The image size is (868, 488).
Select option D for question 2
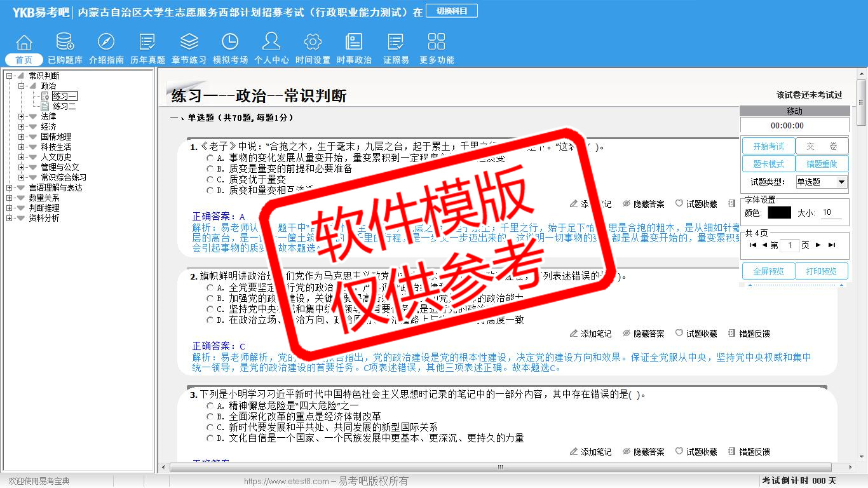coord(210,320)
